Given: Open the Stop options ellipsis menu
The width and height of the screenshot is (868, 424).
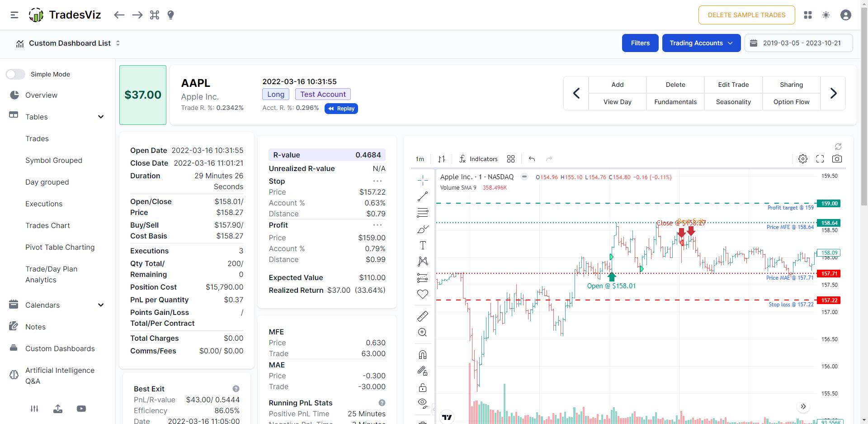Looking at the screenshot, I should pyautogui.click(x=377, y=181).
